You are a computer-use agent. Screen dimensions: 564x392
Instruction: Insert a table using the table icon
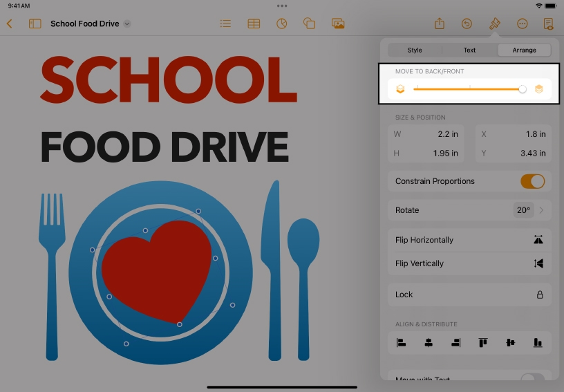click(x=254, y=24)
